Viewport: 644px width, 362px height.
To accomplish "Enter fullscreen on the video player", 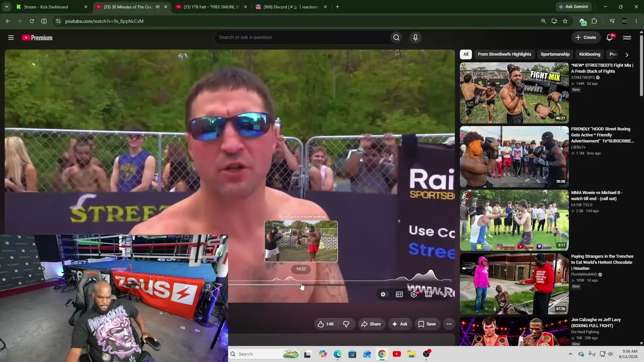I will (x=443, y=294).
